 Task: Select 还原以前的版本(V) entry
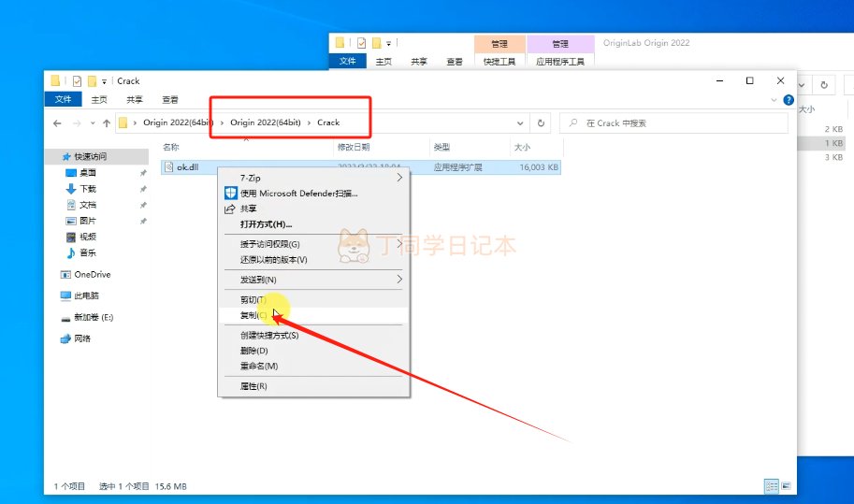pos(313,260)
